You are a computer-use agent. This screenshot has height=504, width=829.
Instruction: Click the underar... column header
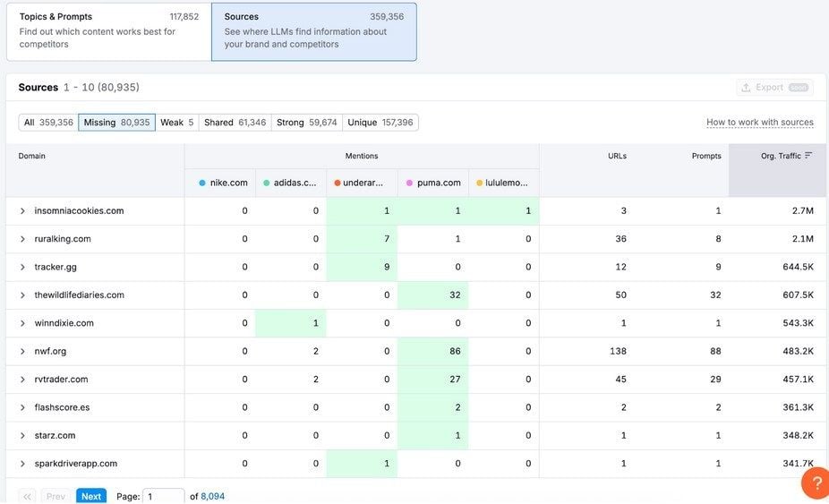[363, 183]
